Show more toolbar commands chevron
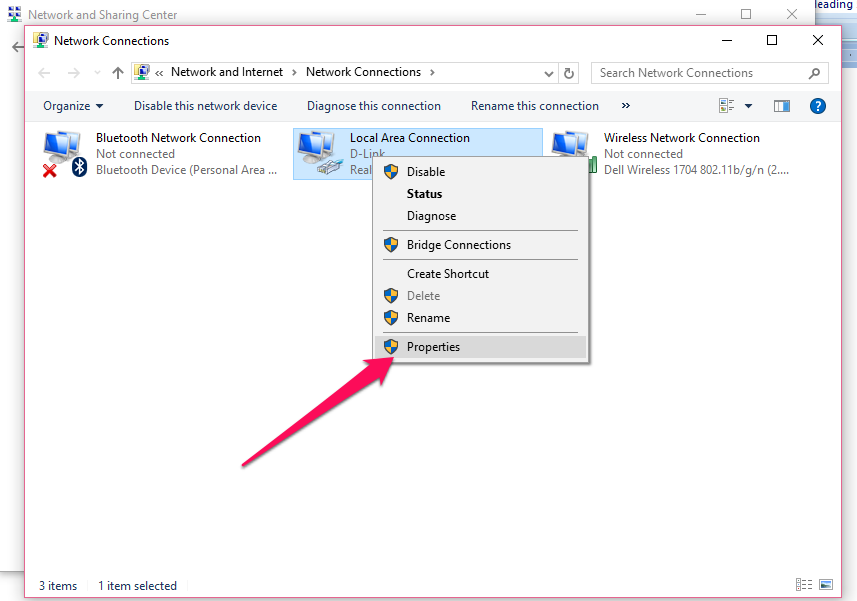The width and height of the screenshot is (857, 601). point(626,106)
